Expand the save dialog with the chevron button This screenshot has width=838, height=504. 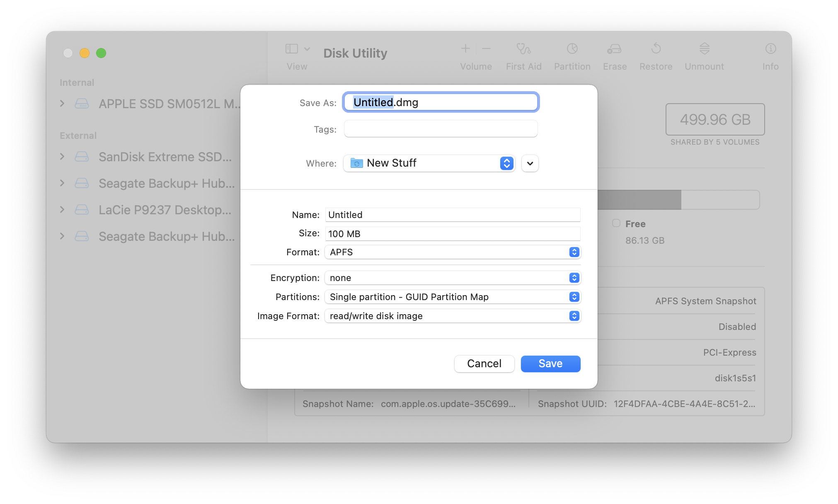pyautogui.click(x=530, y=163)
